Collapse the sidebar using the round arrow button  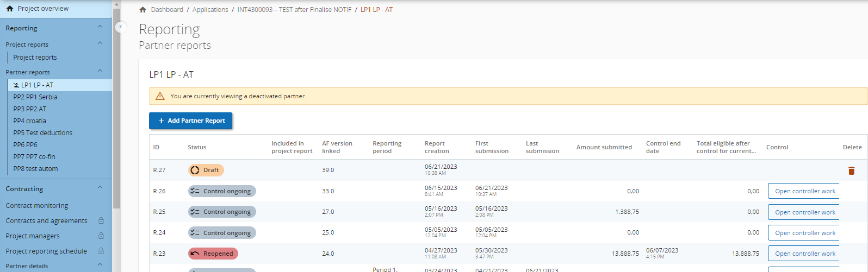coord(121,27)
